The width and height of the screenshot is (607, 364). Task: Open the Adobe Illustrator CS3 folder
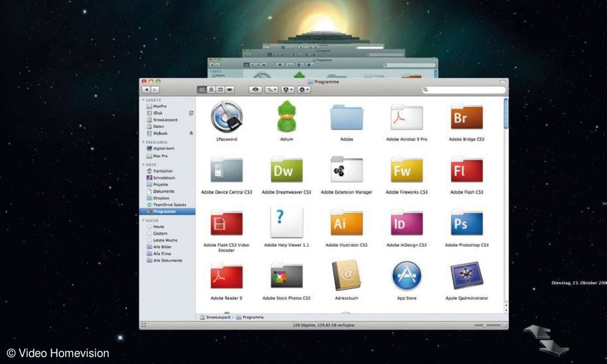click(x=346, y=223)
